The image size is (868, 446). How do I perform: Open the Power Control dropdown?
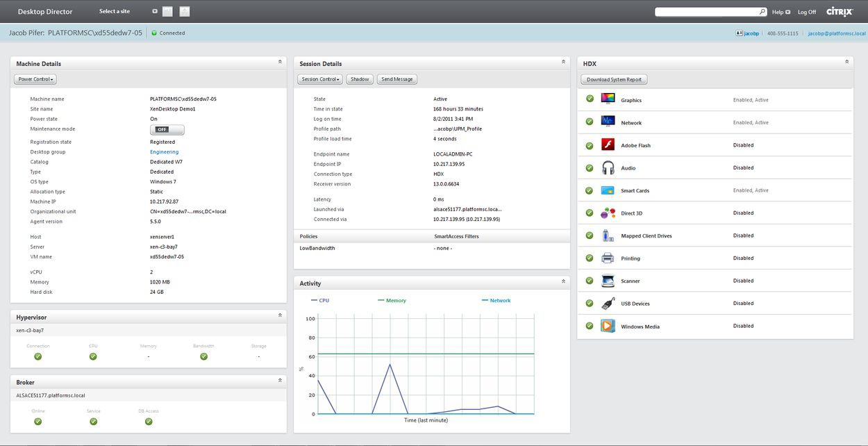(35, 79)
